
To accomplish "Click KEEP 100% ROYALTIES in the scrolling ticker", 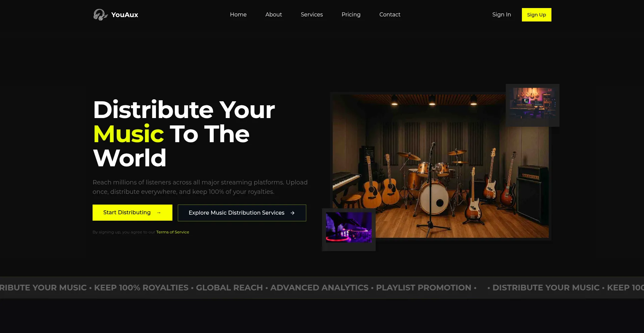I will (141, 288).
